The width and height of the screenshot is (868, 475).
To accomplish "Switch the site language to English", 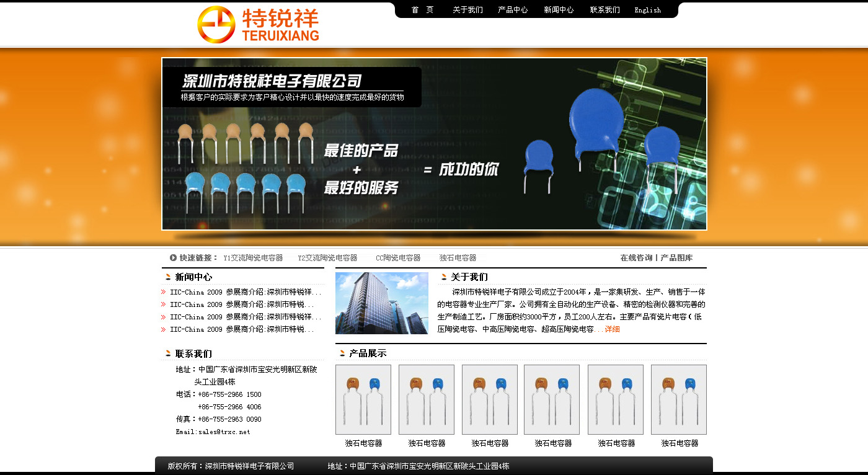I will point(648,10).
